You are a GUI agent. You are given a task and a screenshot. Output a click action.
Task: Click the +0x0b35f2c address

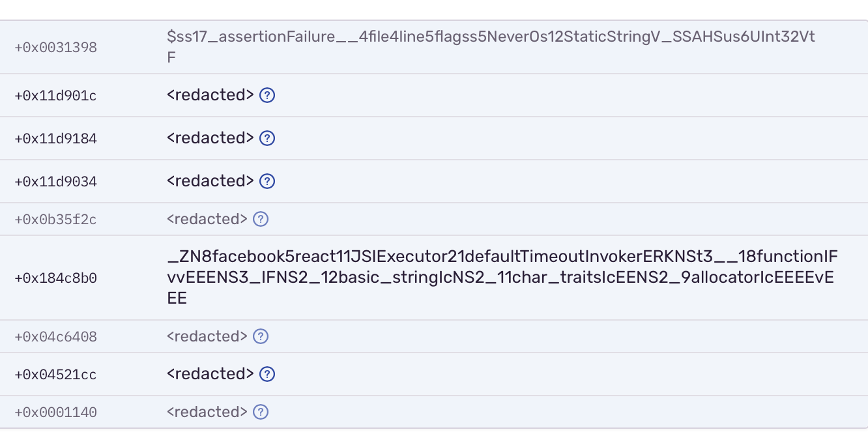(55, 220)
